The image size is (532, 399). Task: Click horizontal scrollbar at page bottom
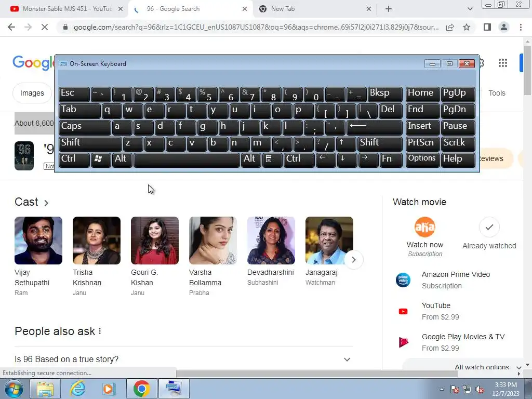[316, 374]
